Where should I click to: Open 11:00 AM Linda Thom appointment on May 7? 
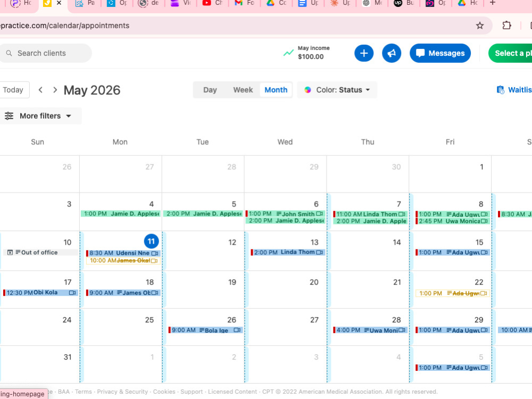pos(370,214)
